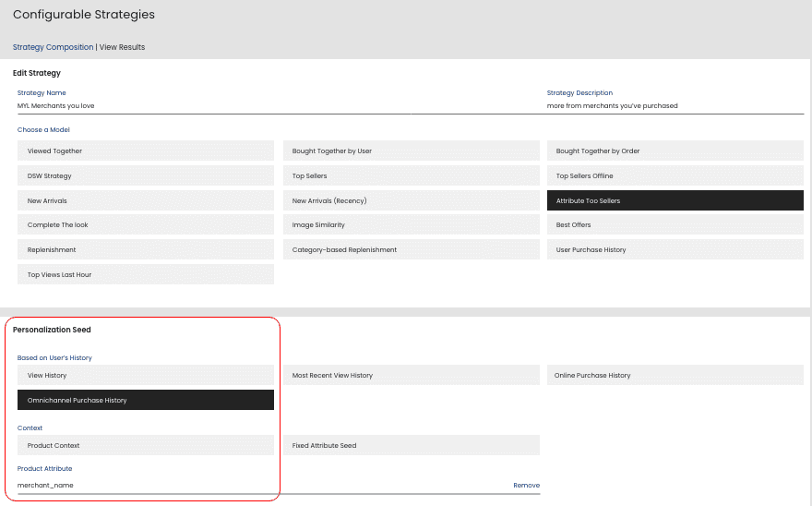Switch to View Results tab

point(122,47)
